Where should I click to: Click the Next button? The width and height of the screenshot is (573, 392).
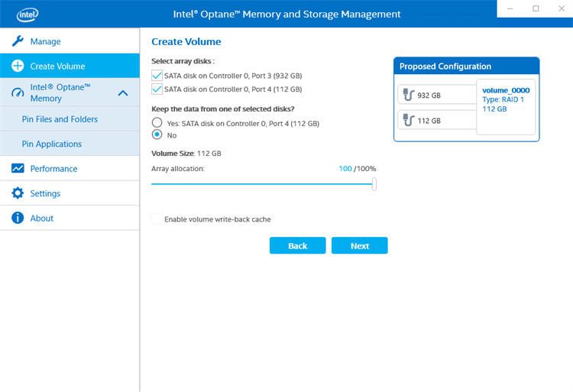tap(360, 245)
